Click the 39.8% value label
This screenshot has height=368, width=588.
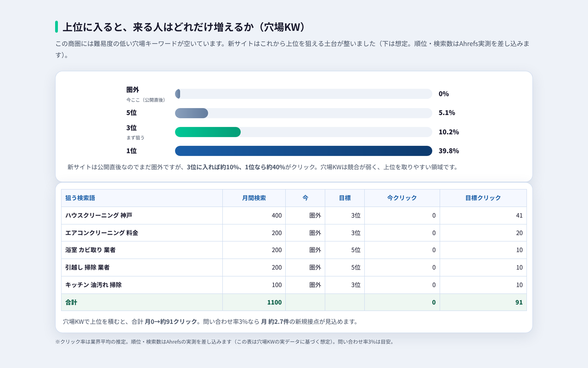pyautogui.click(x=449, y=151)
